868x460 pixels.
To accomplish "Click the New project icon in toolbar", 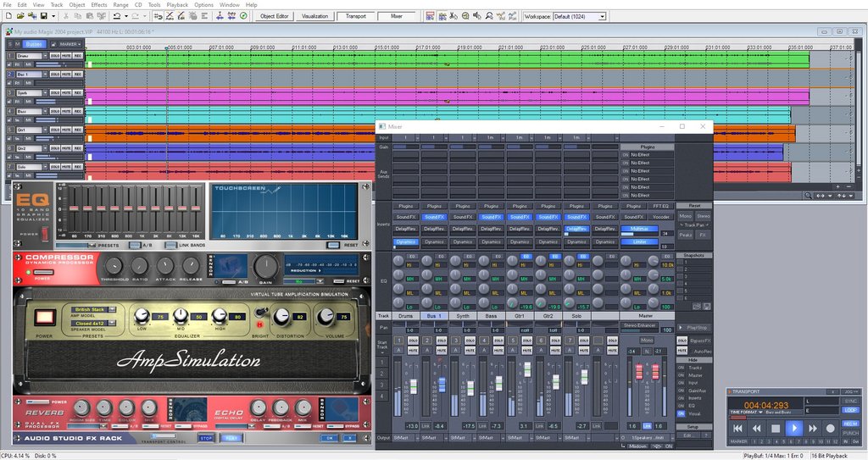I will pyautogui.click(x=8, y=16).
